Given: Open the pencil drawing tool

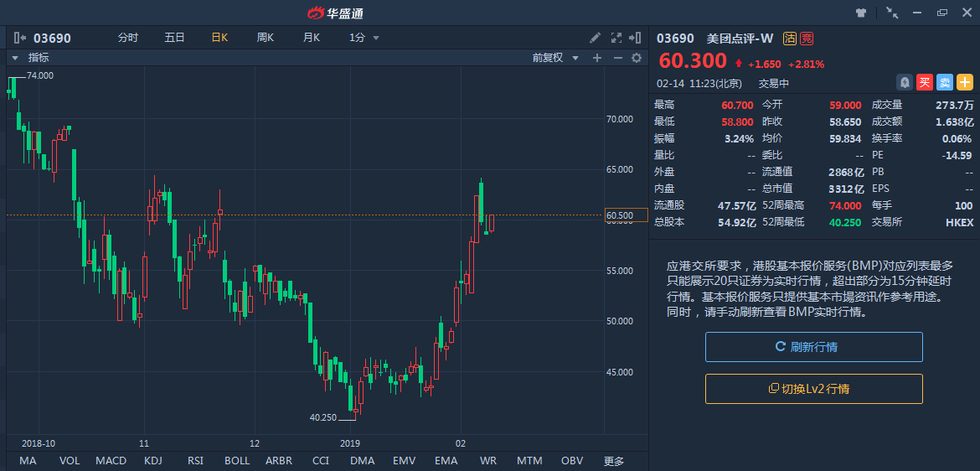Looking at the screenshot, I should (x=595, y=38).
